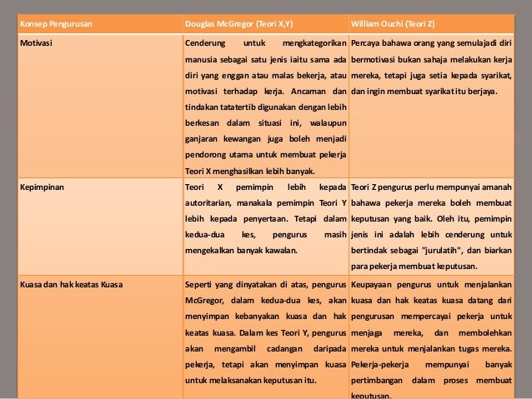Click line 'autoritarian, manakala pemimpin Teori Y'
Screen dimensions: 532x399
click(266, 203)
